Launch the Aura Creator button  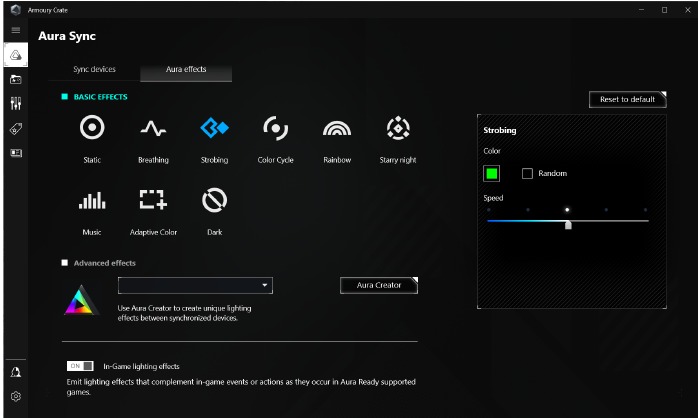[x=379, y=285]
